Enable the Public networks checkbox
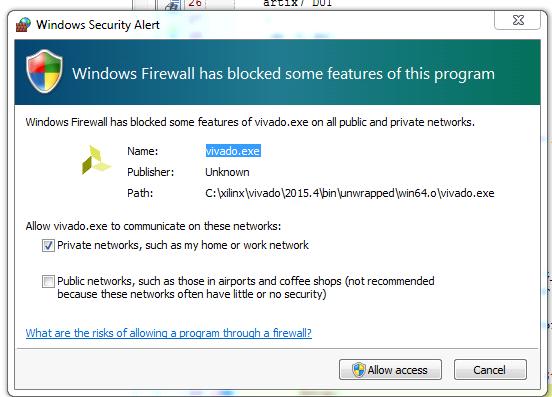The width and height of the screenshot is (552, 397). tap(48, 282)
